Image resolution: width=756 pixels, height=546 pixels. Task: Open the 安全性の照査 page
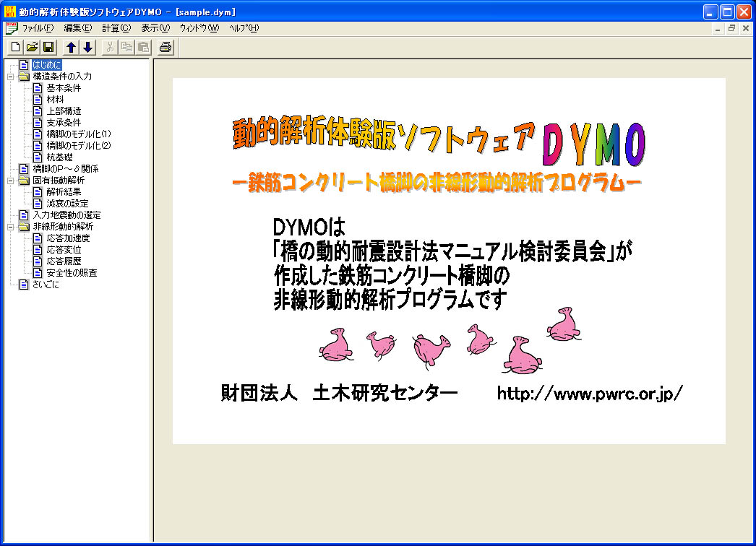pos(72,273)
